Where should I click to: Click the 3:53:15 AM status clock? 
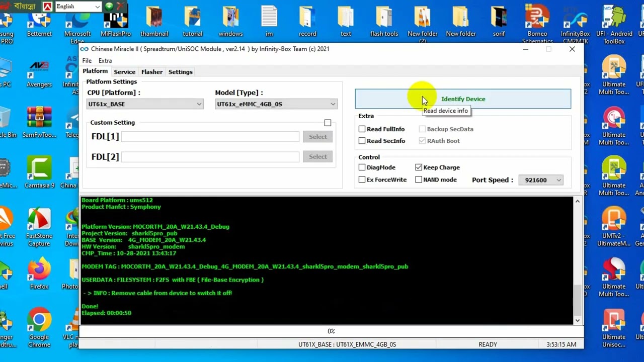click(561, 344)
